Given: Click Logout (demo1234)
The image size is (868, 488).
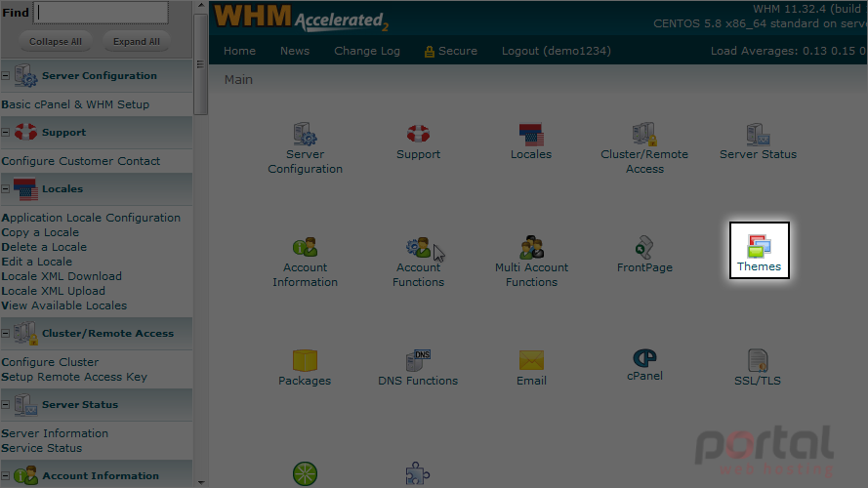Looking at the screenshot, I should pyautogui.click(x=557, y=51).
